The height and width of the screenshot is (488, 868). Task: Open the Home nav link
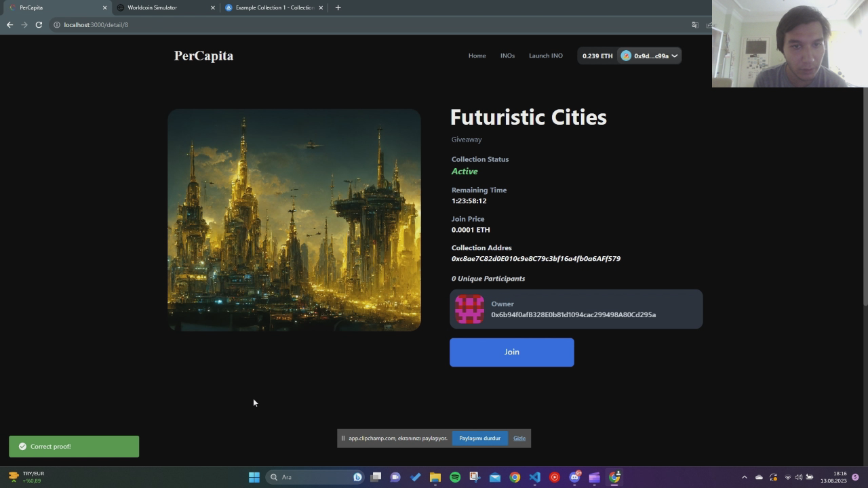click(x=477, y=56)
